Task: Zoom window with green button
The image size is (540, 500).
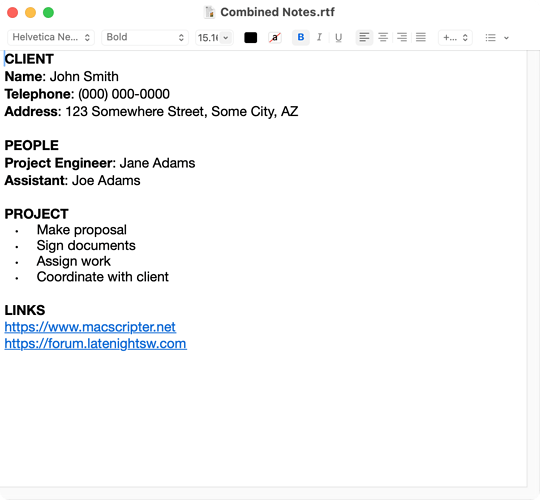Action: coord(48,12)
